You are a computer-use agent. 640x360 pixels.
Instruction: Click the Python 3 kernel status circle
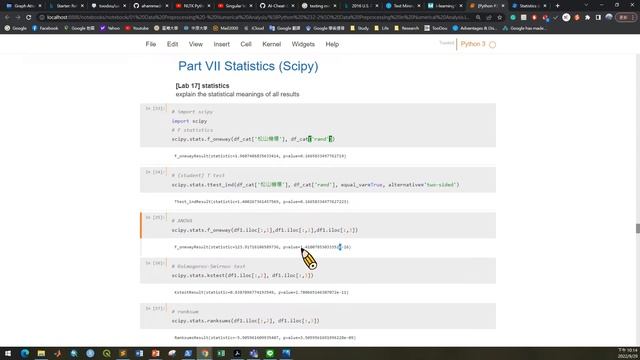492,45
